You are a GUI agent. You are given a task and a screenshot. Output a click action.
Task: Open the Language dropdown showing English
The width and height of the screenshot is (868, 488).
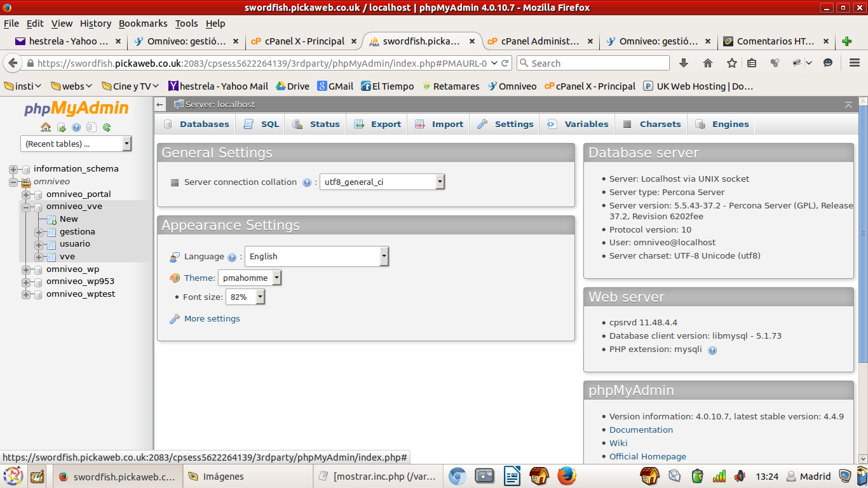click(x=317, y=257)
